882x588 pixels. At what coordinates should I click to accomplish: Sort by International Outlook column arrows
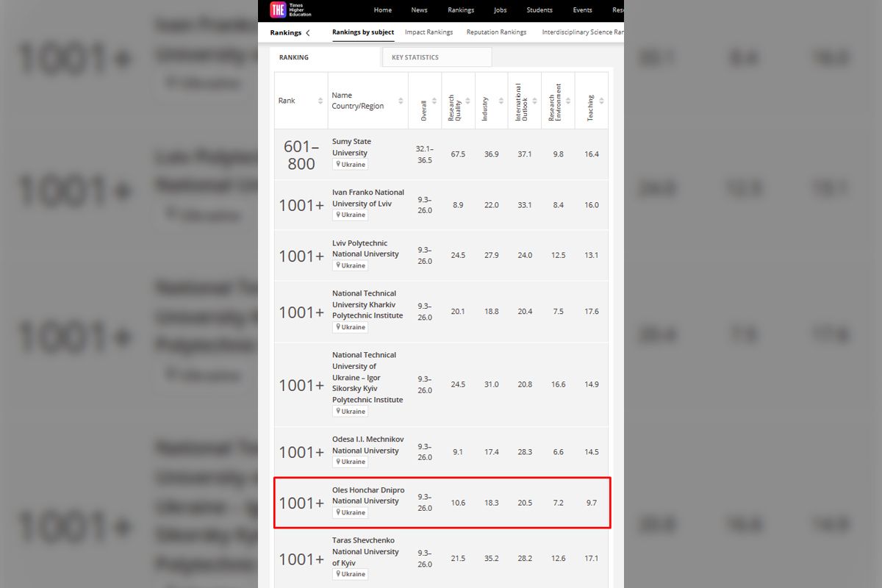(535, 101)
